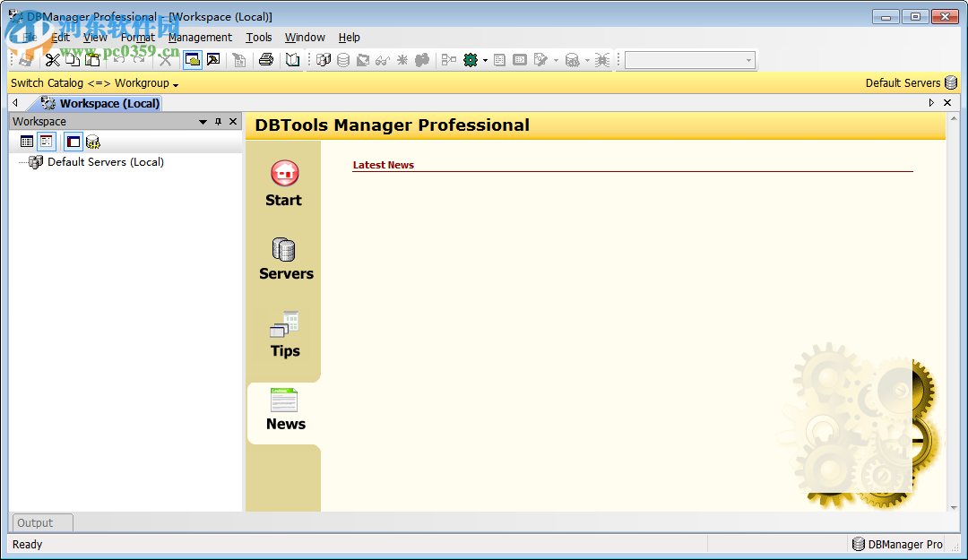968x560 pixels.
Task: Open the Start page icon
Action: tap(283, 176)
